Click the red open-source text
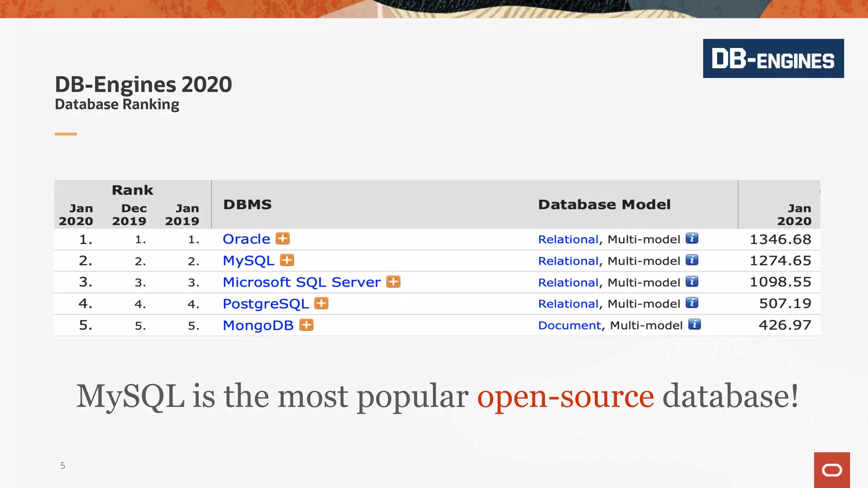 (565, 396)
